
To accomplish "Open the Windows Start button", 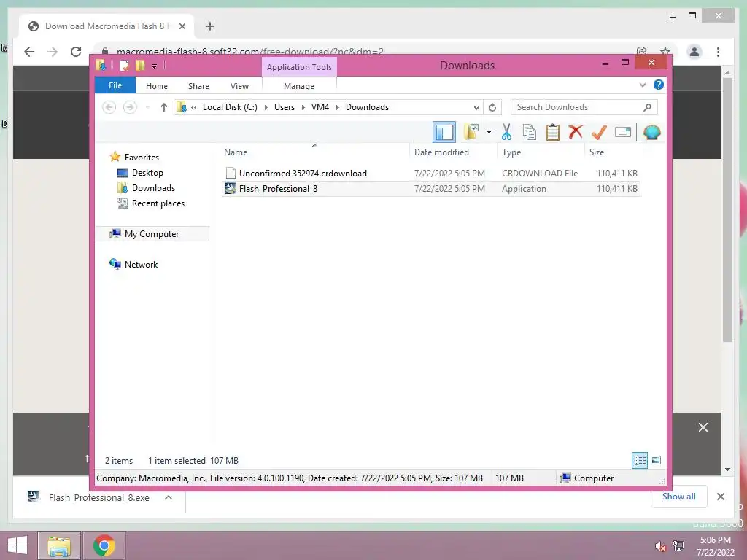I will click(18, 545).
